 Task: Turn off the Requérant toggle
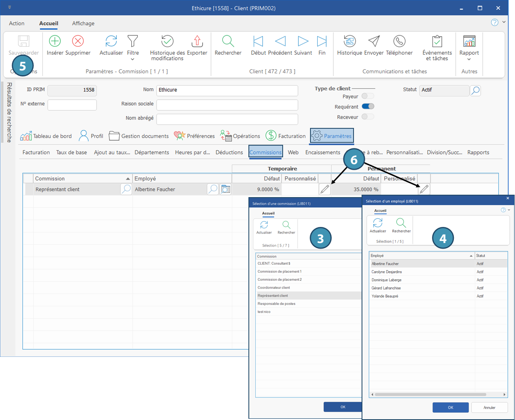368,107
